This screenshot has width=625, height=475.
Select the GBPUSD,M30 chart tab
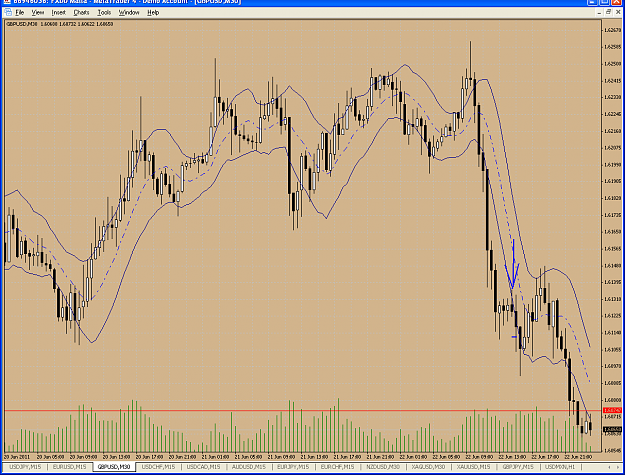[114, 467]
